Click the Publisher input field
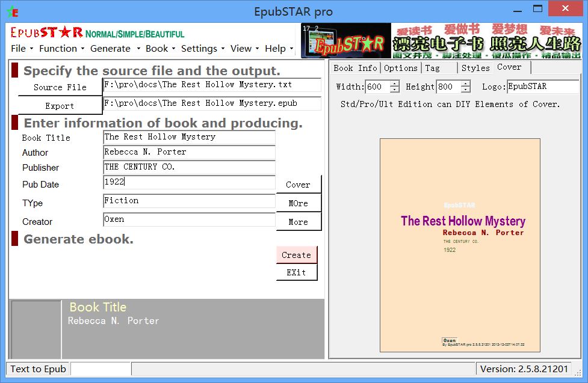Image resolution: width=588 pixels, height=383 pixels. (189, 167)
